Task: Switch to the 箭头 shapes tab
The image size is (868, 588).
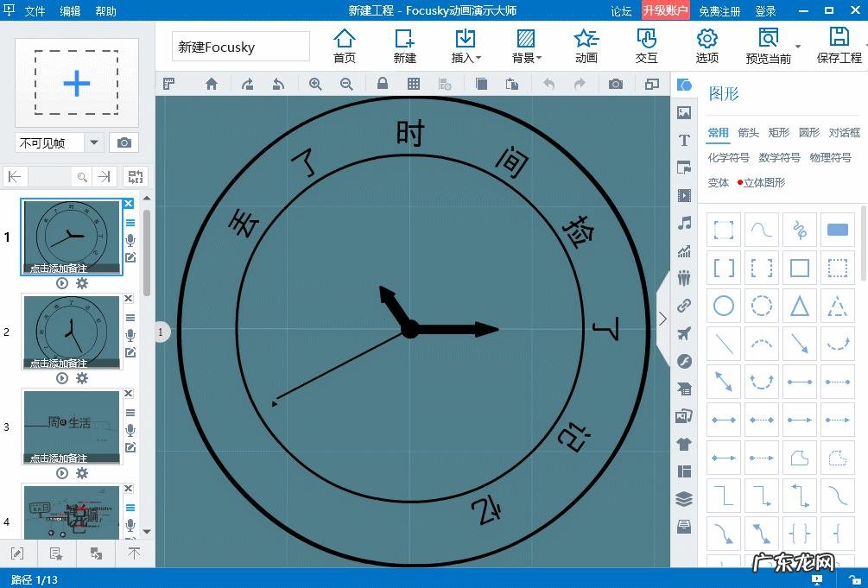Action: tap(748, 132)
